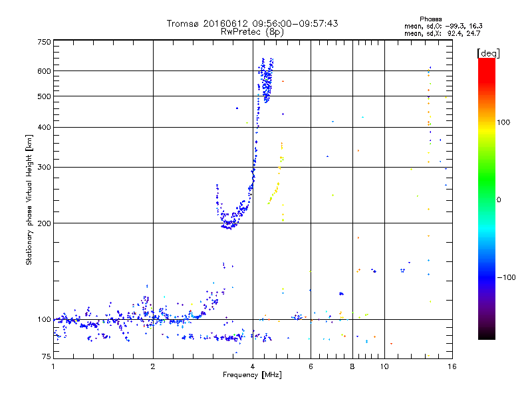
Task: Click the x-axis tick label '4'
Action: [253, 366]
